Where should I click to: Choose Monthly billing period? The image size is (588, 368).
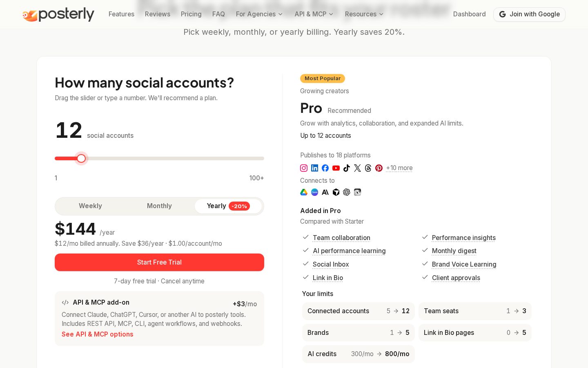(x=159, y=206)
